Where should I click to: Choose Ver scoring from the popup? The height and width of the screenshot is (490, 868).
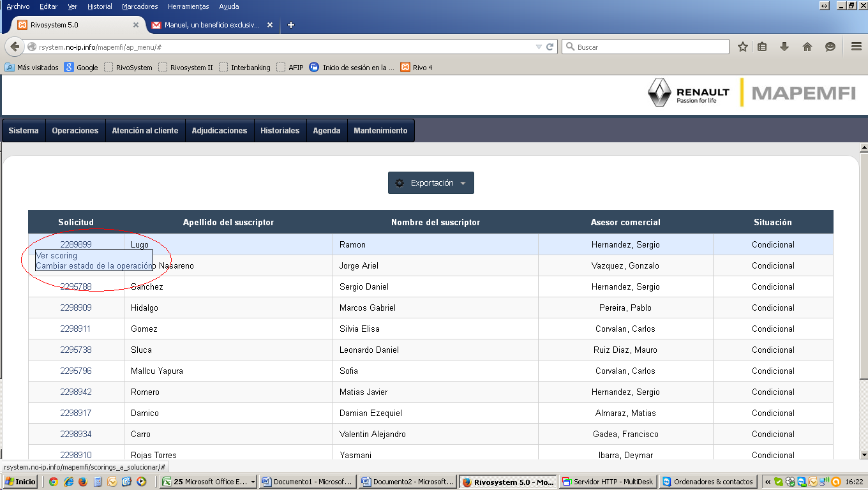[x=57, y=255]
